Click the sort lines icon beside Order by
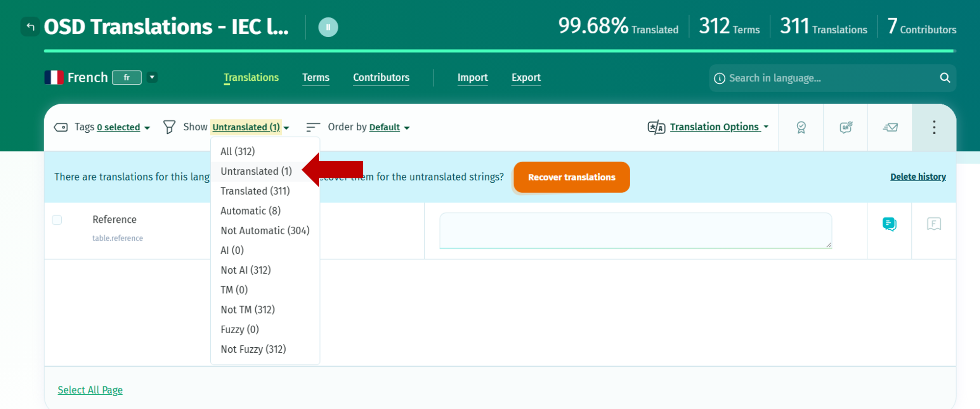Image resolution: width=980 pixels, height=409 pixels. click(313, 127)
